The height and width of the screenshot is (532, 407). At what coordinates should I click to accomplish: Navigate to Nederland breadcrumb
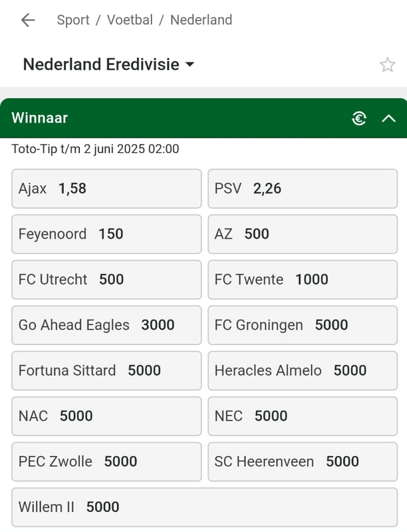(x=201, y=20)
